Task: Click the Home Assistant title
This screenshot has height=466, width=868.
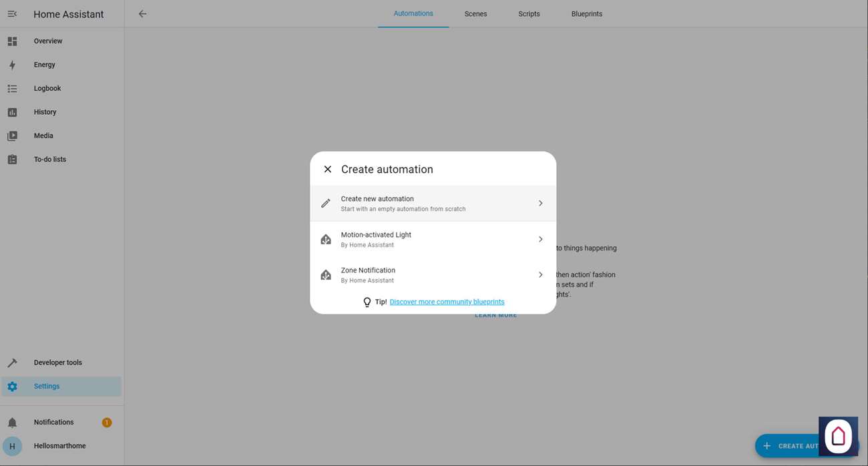Action: (69, 14)
